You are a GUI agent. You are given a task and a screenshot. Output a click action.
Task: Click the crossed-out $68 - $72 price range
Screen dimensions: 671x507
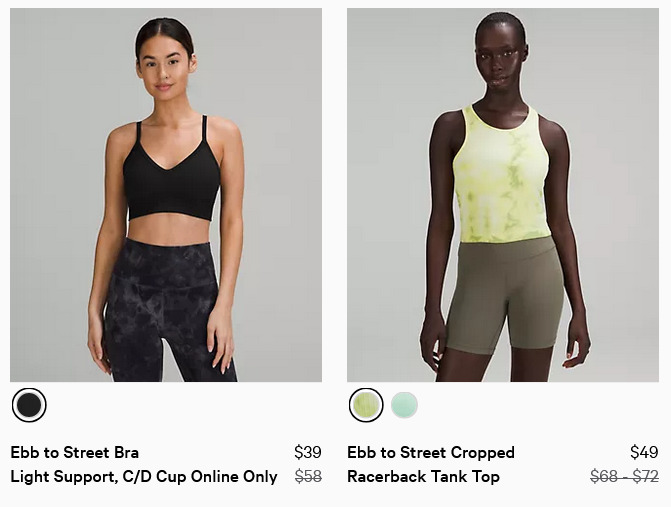pyautogui.click(x=624, y=477)
